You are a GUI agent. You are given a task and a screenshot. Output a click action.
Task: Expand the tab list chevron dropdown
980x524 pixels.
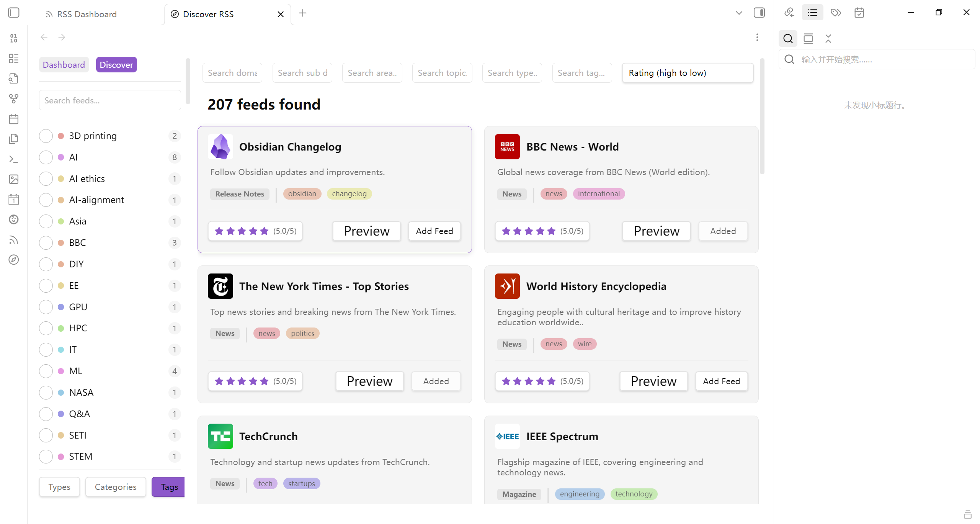coord(739,13)
